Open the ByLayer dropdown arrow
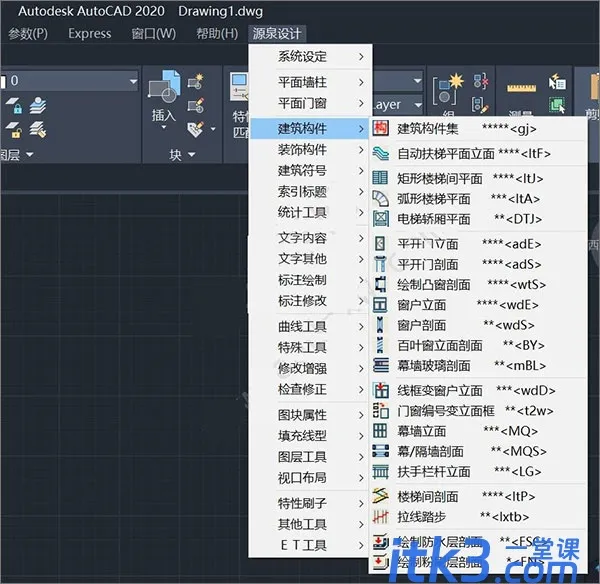Image resolution: width=600 pixels, height=584 pixels. [x=418, y=104]
